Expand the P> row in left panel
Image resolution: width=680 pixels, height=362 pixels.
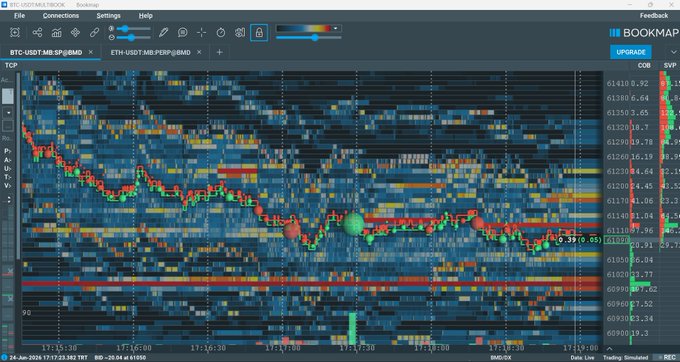pos(7,151)
